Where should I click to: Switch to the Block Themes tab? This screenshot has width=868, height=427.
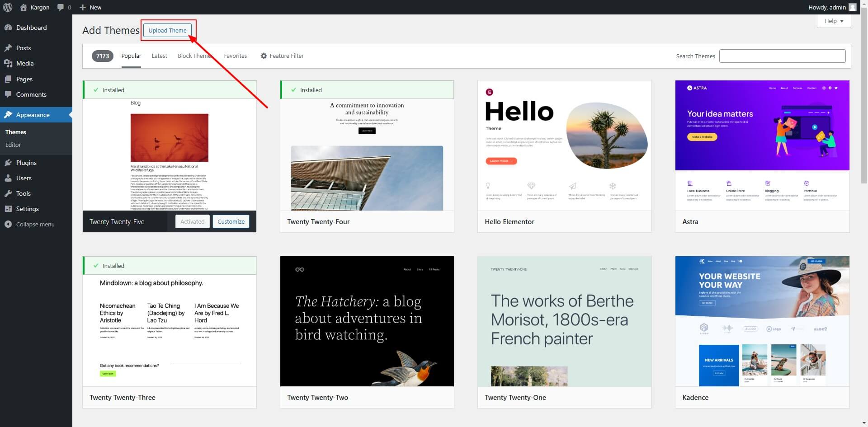click(195, 56)
